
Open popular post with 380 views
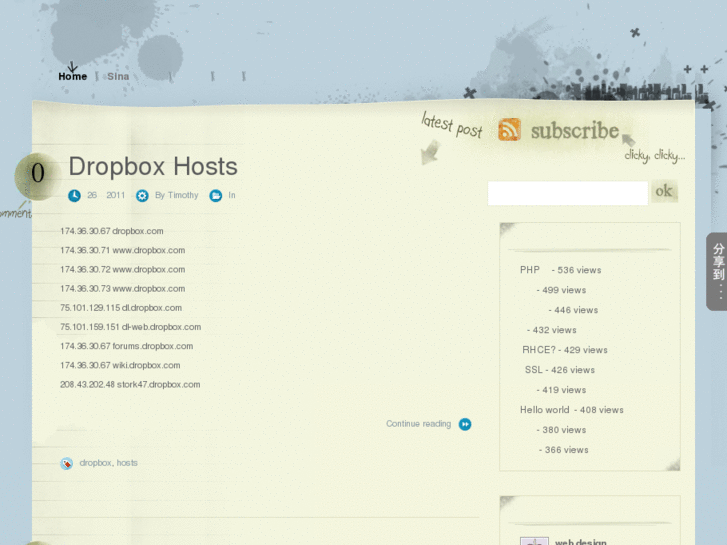point(561,430)
